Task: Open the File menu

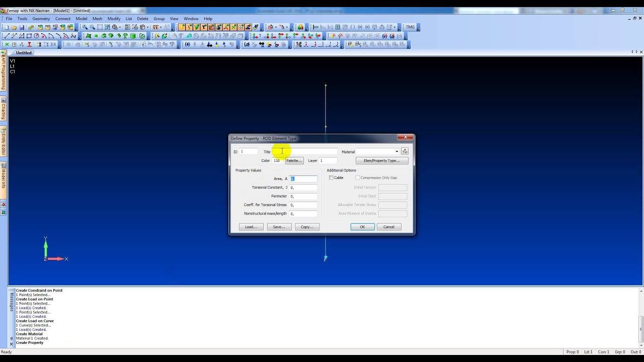Action: tap(9, 19)
